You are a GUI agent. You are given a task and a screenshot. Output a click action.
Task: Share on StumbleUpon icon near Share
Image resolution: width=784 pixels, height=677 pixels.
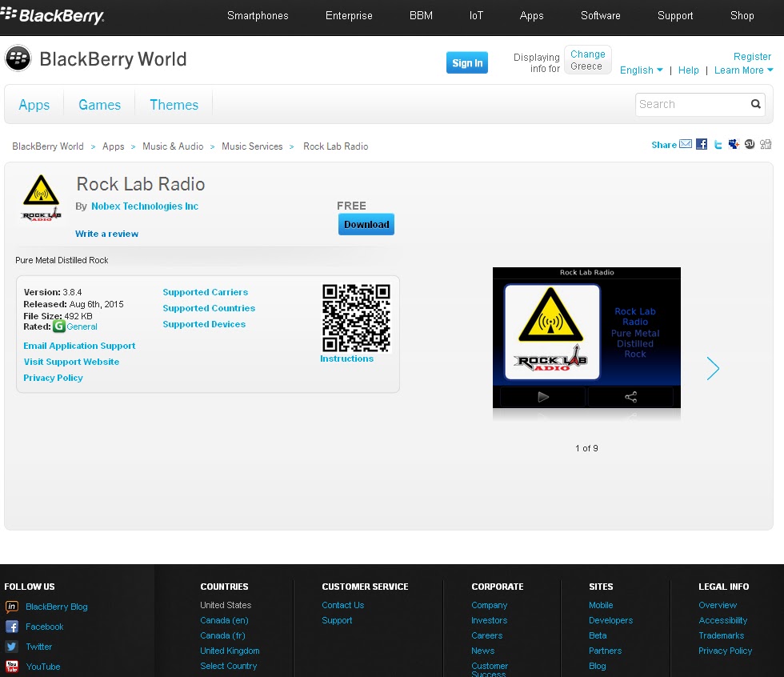pyautogui.click(x=750, y=145)
